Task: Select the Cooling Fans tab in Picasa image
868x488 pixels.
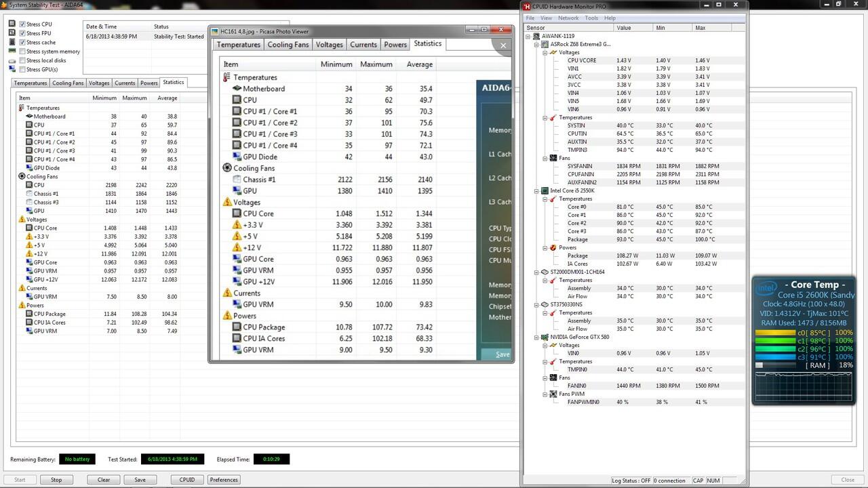Action: point(288,45)
